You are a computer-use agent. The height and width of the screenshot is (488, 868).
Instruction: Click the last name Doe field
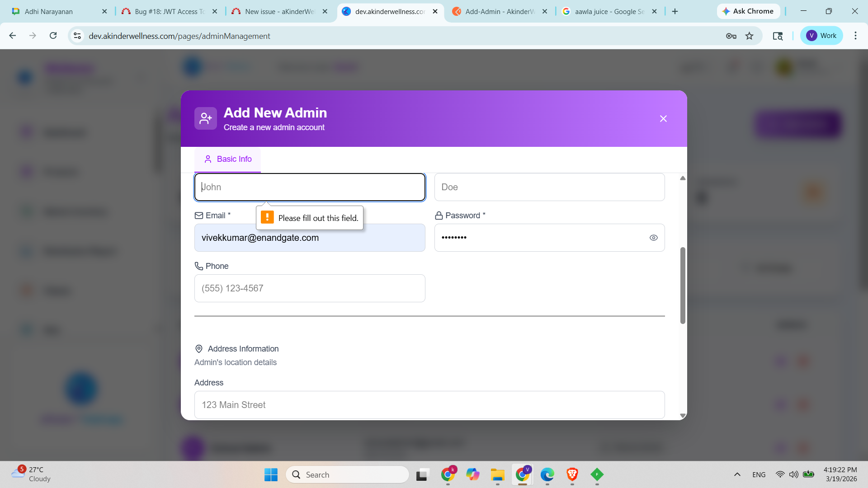pos(549,187)
